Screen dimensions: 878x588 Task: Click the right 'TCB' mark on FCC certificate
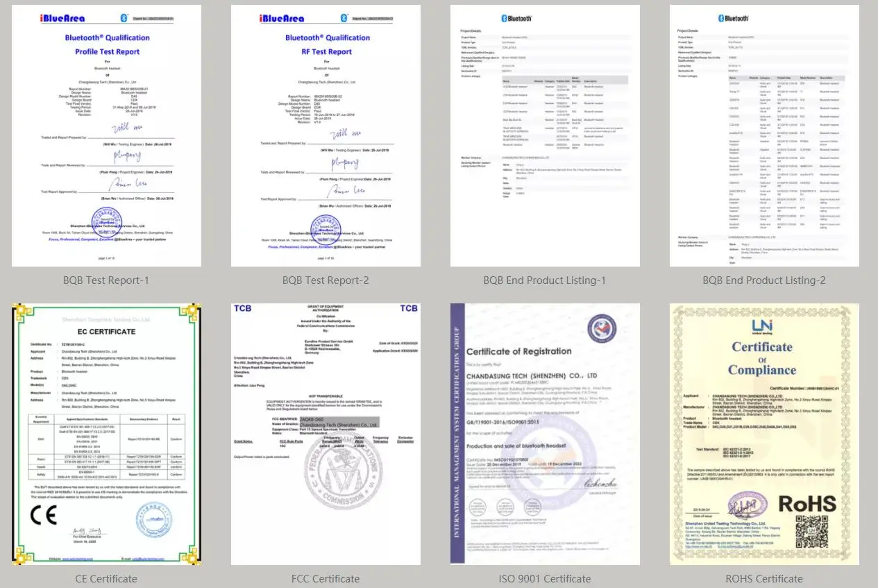coord(409,308)
